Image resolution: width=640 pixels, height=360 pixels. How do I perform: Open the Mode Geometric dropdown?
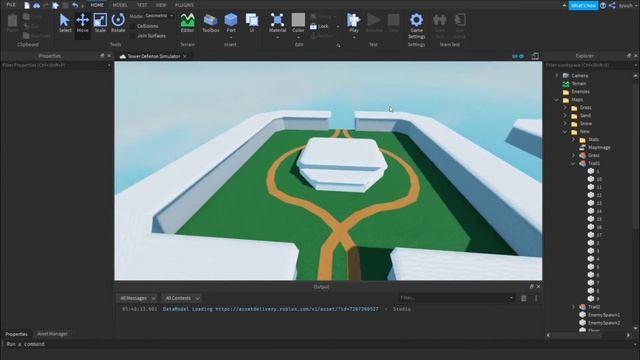point(159,16)
